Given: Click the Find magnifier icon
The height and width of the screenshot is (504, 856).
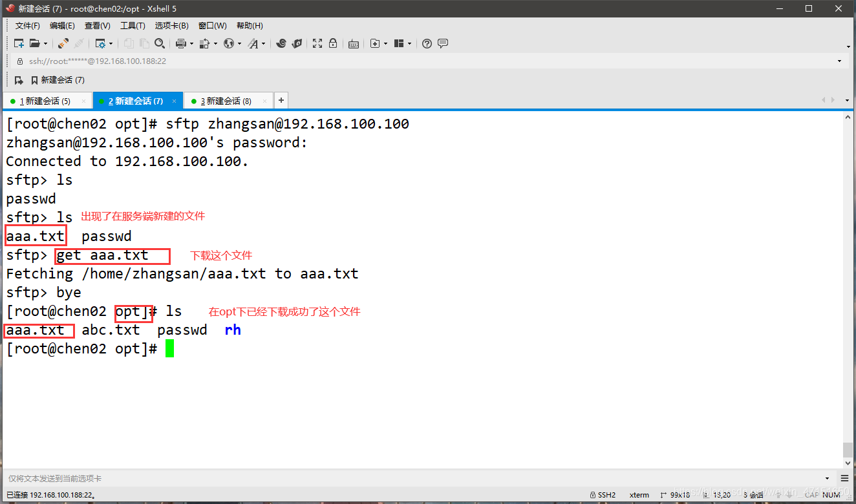Looking at the screenshot, I should [160, 43].
